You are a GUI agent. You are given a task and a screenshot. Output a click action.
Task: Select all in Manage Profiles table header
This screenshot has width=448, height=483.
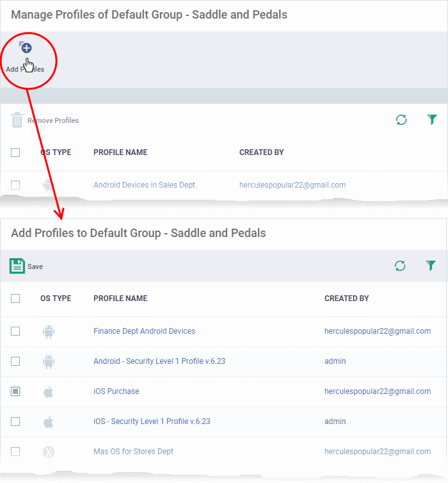point(15,152)
